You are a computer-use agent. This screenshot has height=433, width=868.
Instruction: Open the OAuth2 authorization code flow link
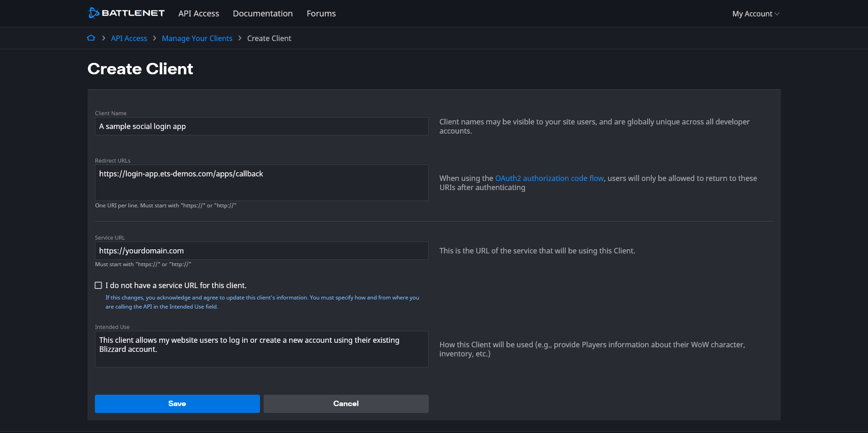click(x=549, y=178)
